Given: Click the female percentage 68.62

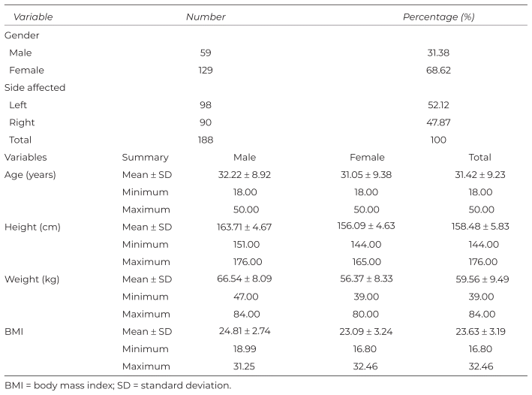Looking at the screenshot, I should pos(439,70).
